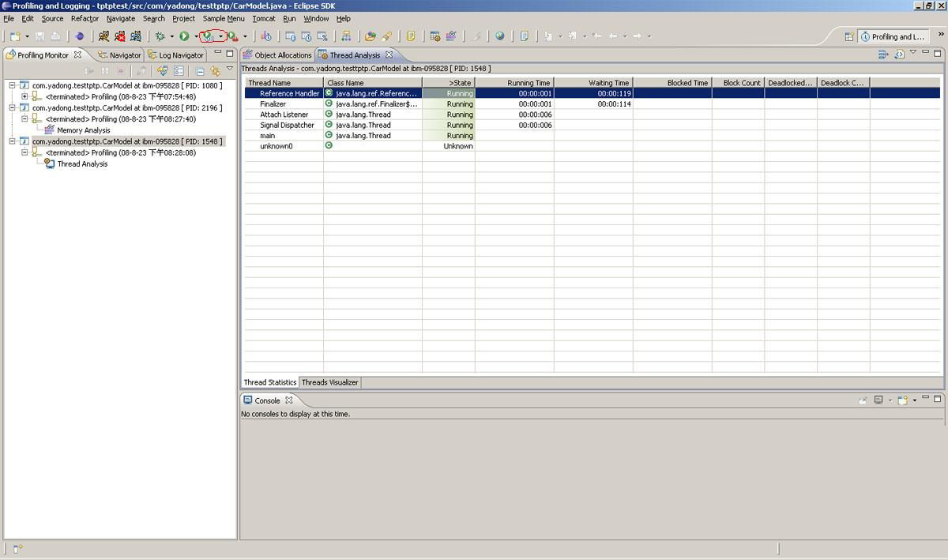
Task: Click the green Run button in toolbar
Action: tap(184, 36)
